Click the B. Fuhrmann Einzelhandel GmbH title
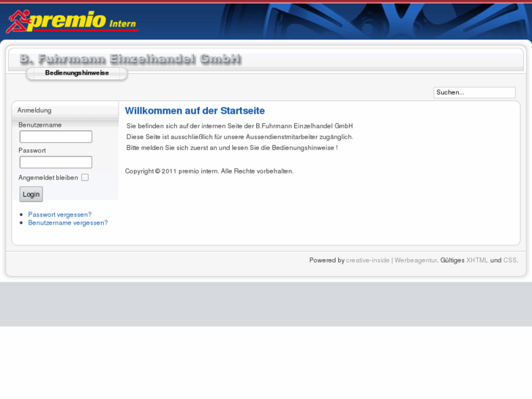Image resolution: width=532 pixels, height=399 pixels. [130, 59]
